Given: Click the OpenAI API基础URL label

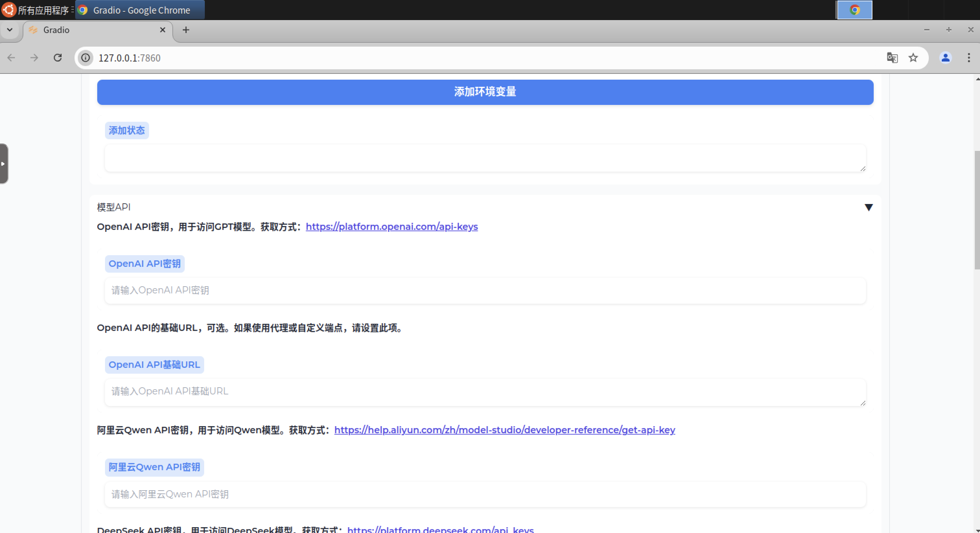Looking at the screenshot, I should 154,365.
